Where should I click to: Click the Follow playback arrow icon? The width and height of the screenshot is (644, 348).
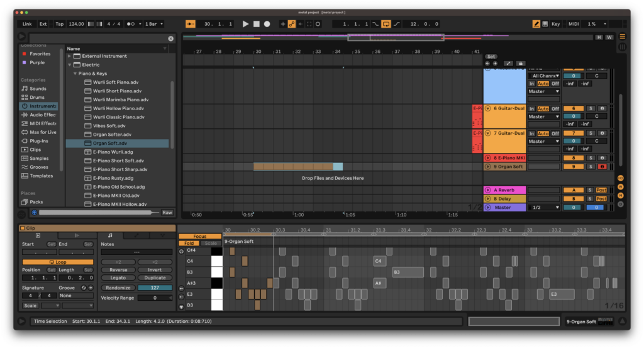[x=190, y=24]
